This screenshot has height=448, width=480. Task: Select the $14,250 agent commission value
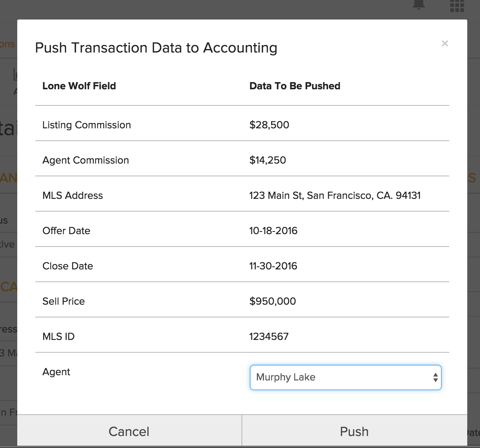(x=267, y=160)
